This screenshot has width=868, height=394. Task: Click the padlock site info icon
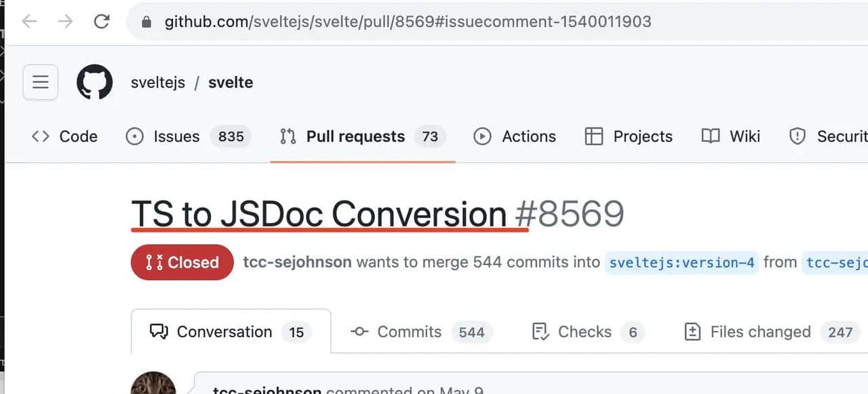pyautogui.click(x=146, y=22)
